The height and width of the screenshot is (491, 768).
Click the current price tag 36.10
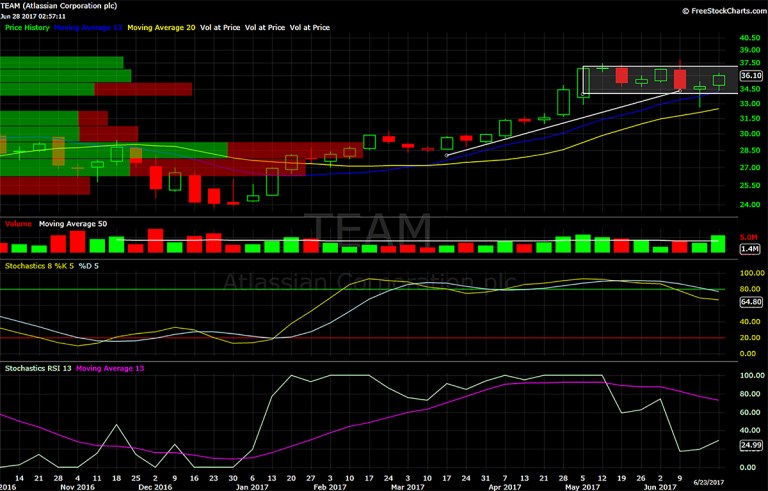pyautogui.click(x=751, y=75)
